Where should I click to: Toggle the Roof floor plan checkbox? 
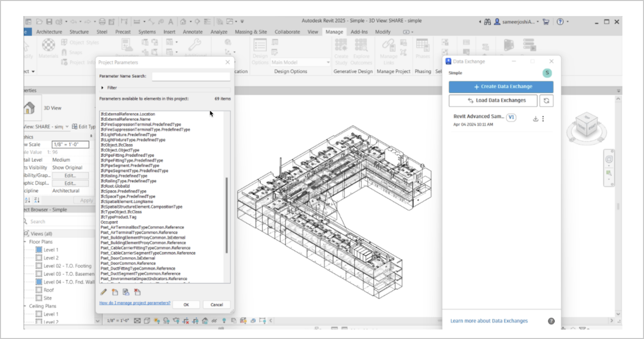pos(39,290)
